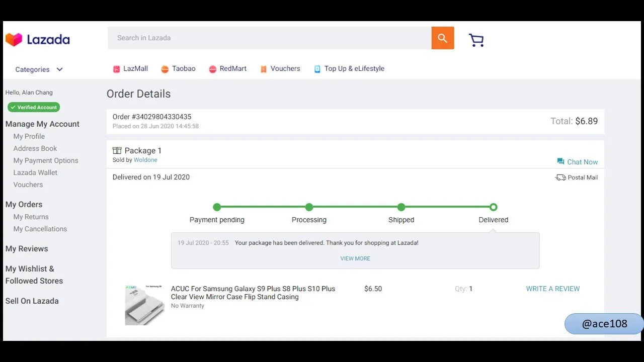The height and width of the screenshot is (362, 644).
Task: Click the Total: $6.89 amount
Action: (x=574, y=121)
